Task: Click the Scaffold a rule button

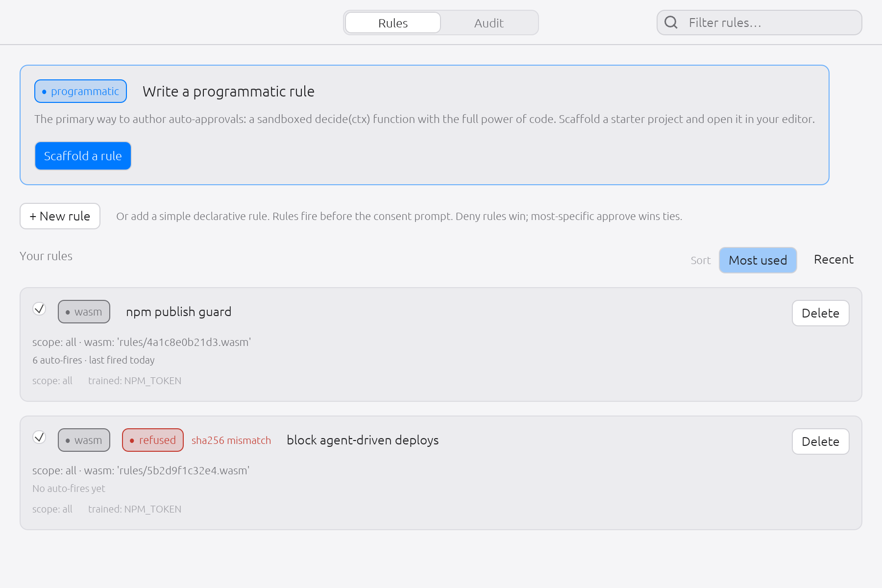Action: [83, 156]
